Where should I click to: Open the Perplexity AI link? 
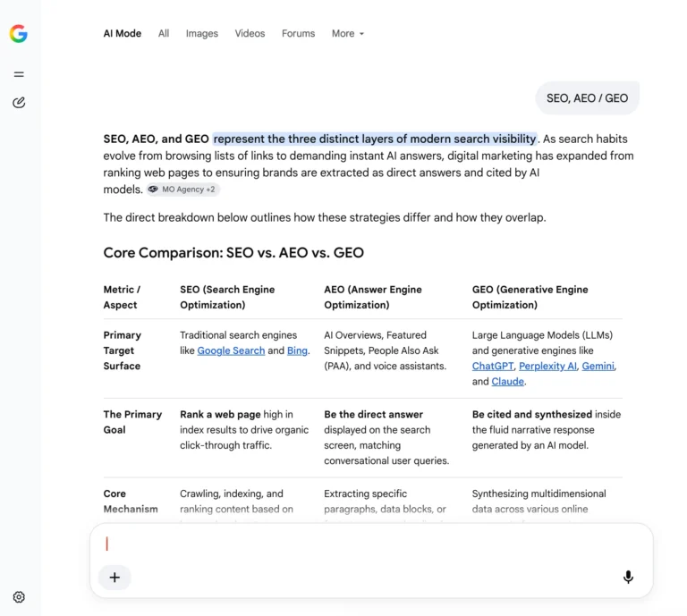coord(547,366)
